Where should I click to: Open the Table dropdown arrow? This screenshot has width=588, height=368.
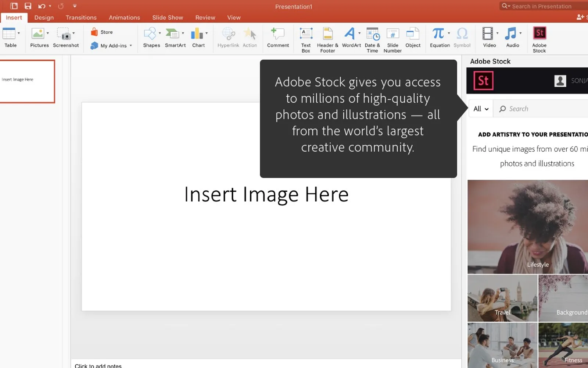[x=19, y=33]
